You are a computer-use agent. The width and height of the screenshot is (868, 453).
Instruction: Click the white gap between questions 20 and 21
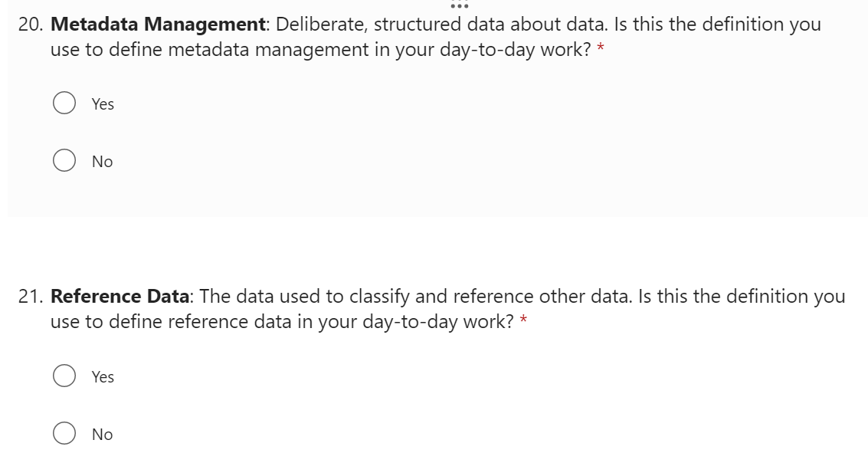[x=434, y=244]
